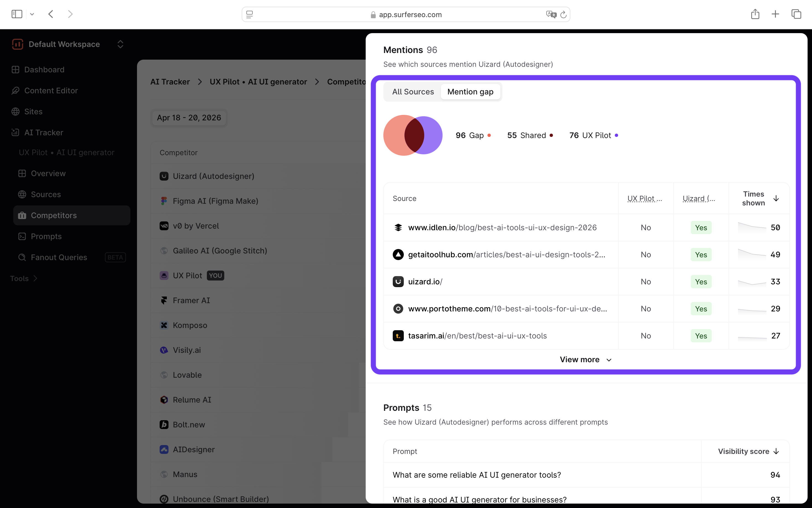Screen dimensions: 812x508
Task: Click the tab overview icon in Safari
Action: [x=796, y=14]
